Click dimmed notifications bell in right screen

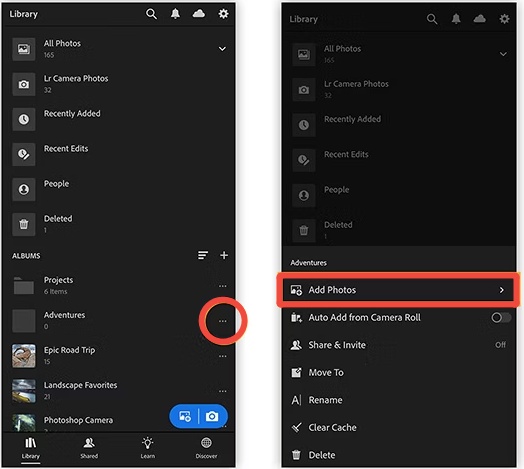click(456, 19)
